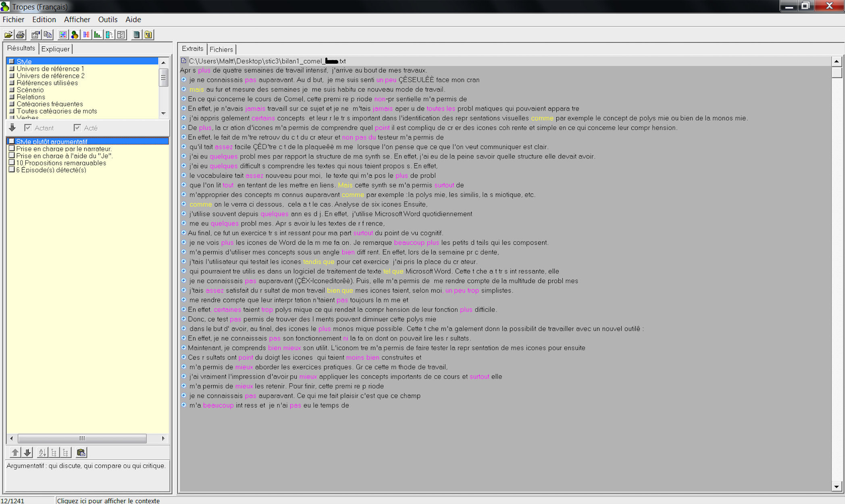Expand the first extract's plus bullet
The height and width of the screenshot is (504, 845).
(184, 80)
